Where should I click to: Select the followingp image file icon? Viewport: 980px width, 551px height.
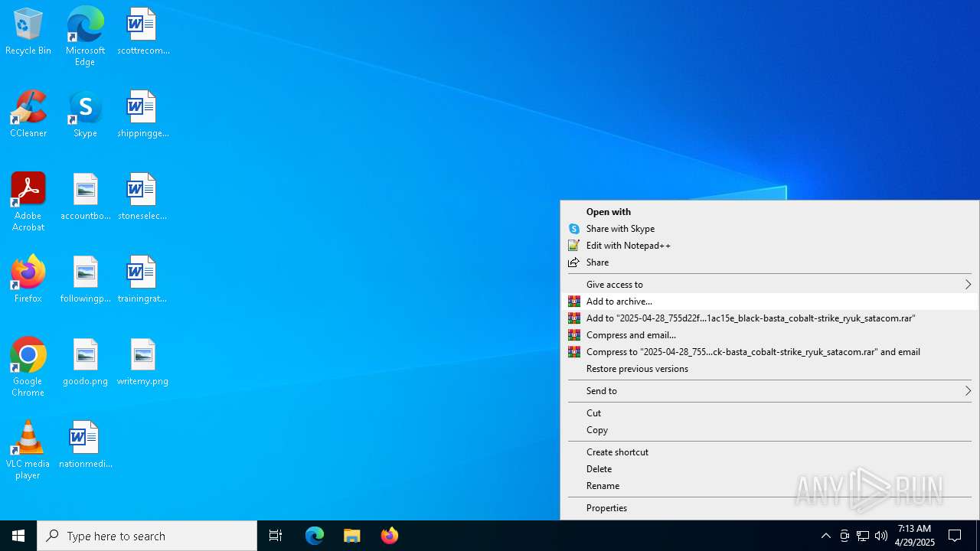[85, 279]
